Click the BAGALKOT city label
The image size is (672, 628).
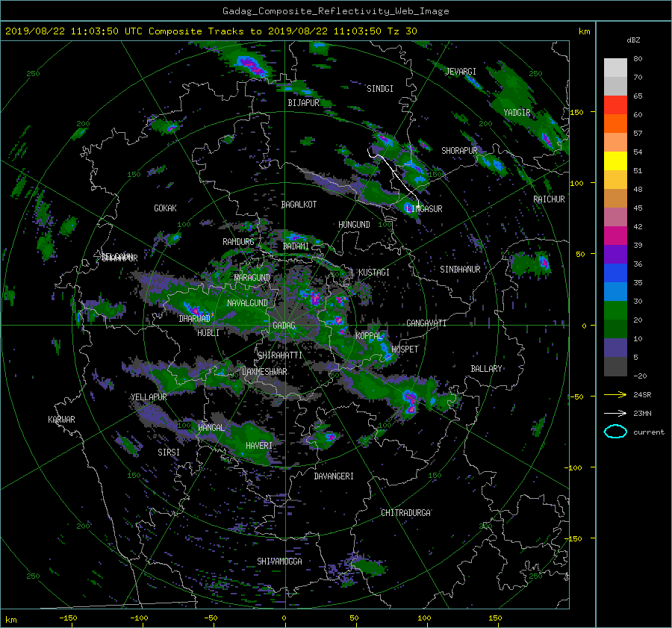coord(299,205)
